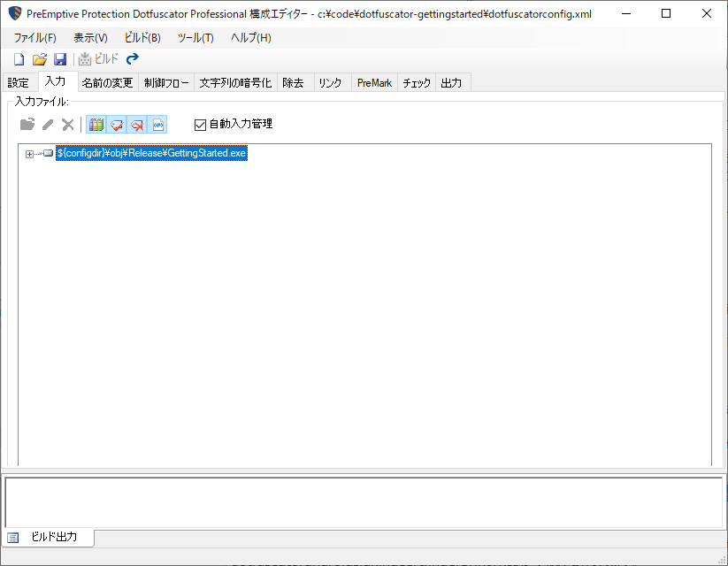
Task: Click inside the build output text area
Action: pyautogui.click(x=364, y=502)
